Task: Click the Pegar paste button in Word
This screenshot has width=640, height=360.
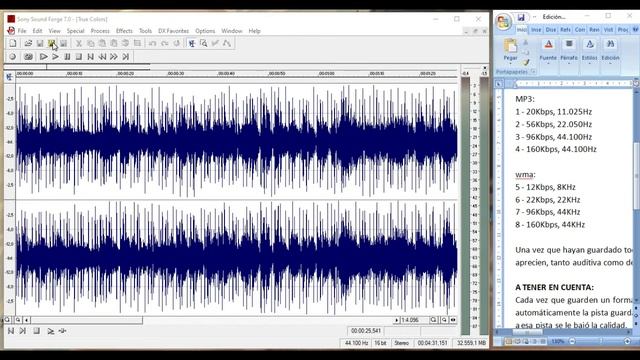Action: tap(510, 51)
